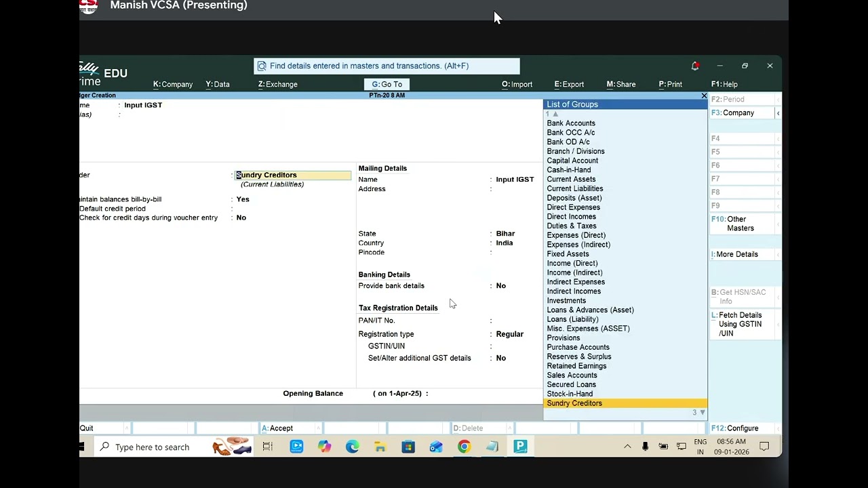Select Investments group

coord(566,301)
